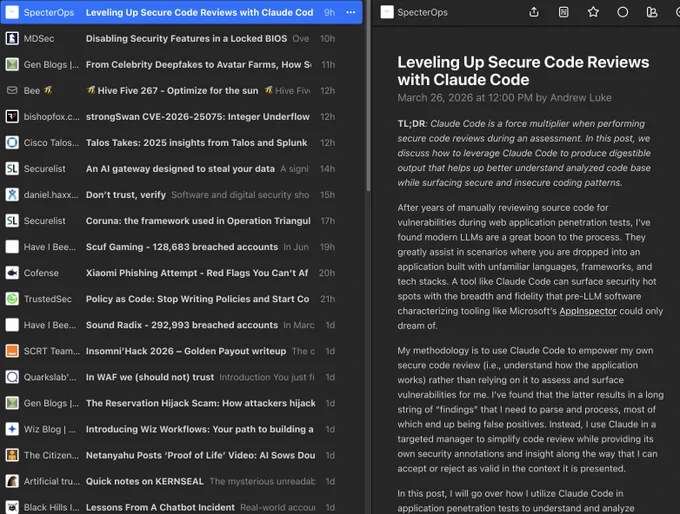Click The Citizen Lab feed icon
Viewport: 680px width, 514px height.
(12, 455)
